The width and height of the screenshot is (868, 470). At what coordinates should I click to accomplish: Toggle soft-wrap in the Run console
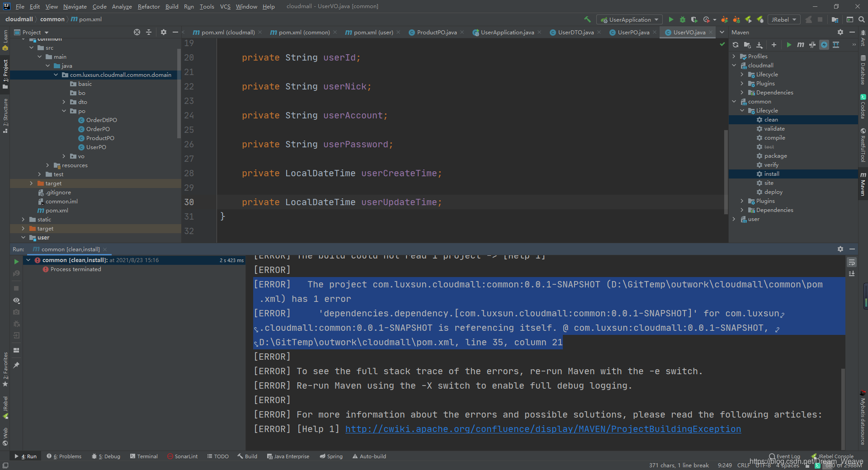(x=852, y=262)
